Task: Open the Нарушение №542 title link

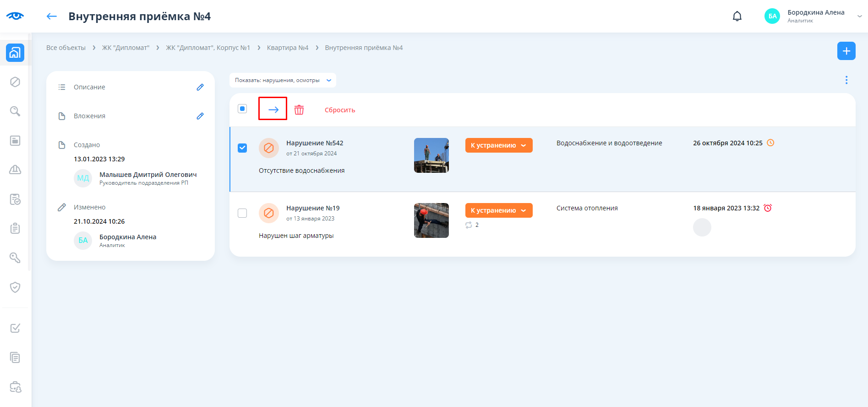Action: tap(315, 143)
